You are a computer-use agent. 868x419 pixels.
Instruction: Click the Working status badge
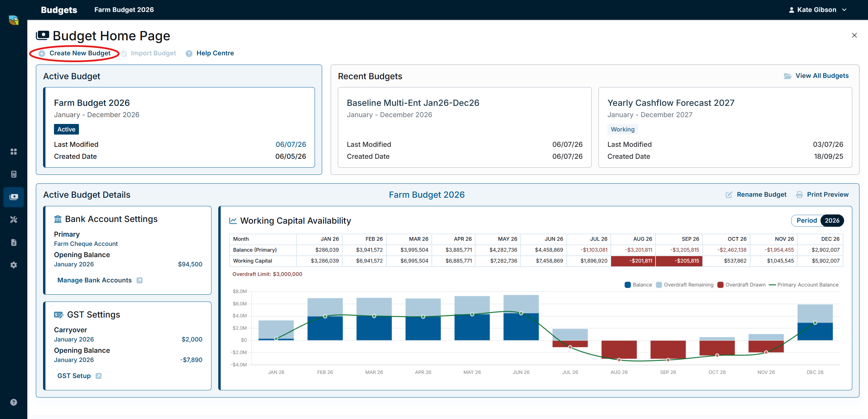622,129
